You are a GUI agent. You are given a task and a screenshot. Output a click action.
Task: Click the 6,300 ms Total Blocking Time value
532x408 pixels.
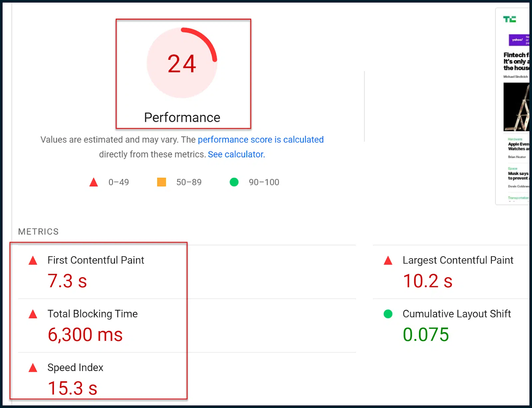pos(85,334)
